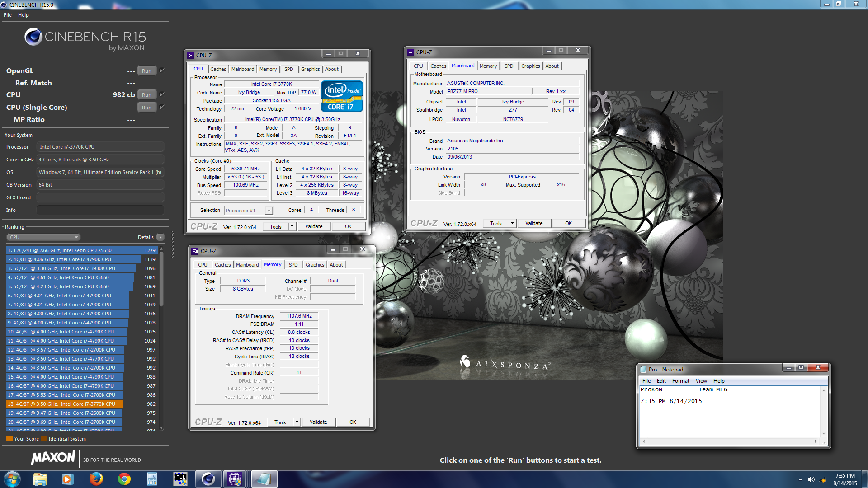
Task: Click OK in CPU-Z Mainboard window
Action: pos(568,223)
